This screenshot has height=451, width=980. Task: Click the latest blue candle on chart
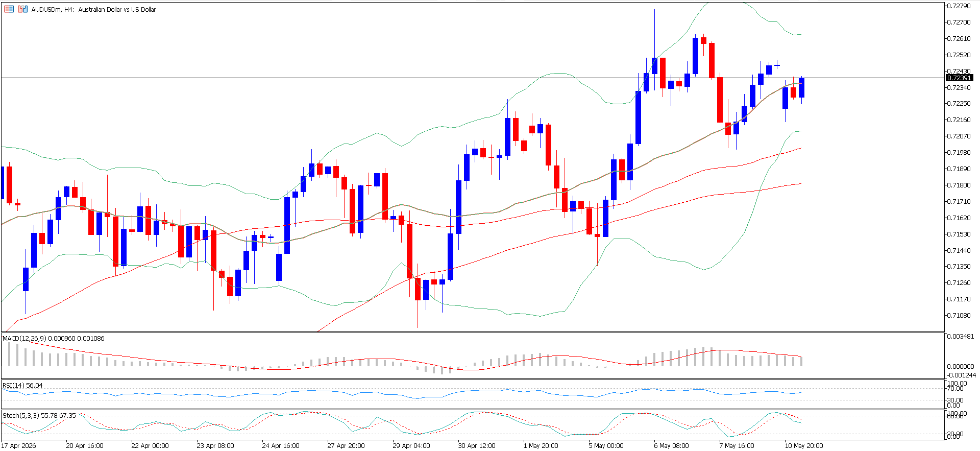click(x=802, y=88)
